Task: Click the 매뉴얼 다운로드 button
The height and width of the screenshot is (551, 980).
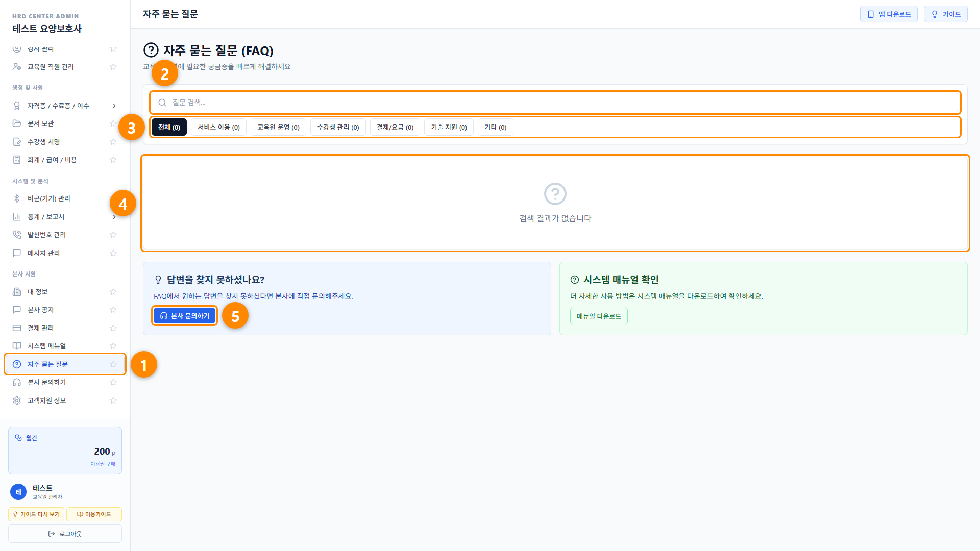Action: click(599, 316)
